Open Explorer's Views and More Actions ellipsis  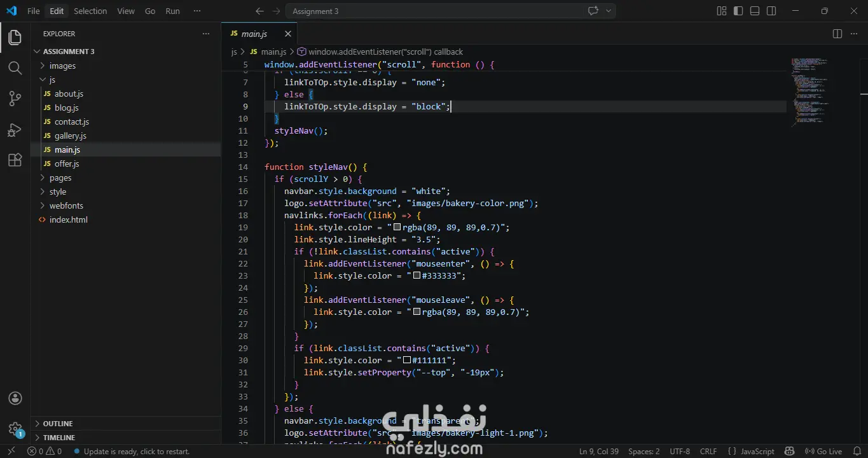205,34
